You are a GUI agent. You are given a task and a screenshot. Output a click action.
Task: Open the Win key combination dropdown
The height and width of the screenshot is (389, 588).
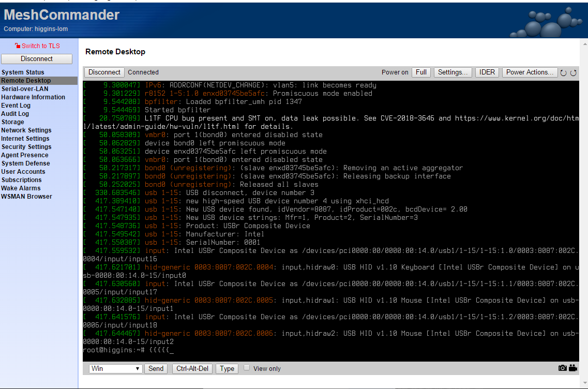click(x=115, y=368)
